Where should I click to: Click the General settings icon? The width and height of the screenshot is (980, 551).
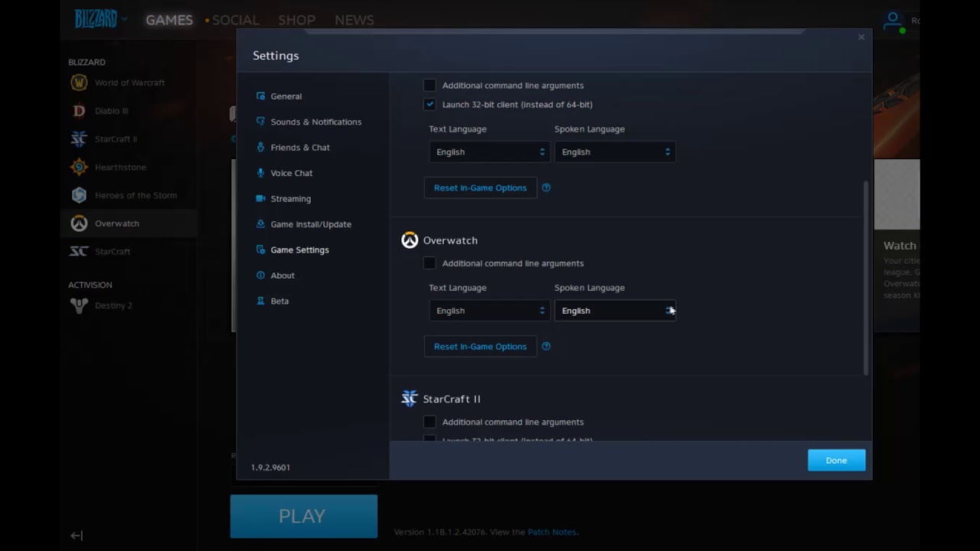[x=260, y=96]
